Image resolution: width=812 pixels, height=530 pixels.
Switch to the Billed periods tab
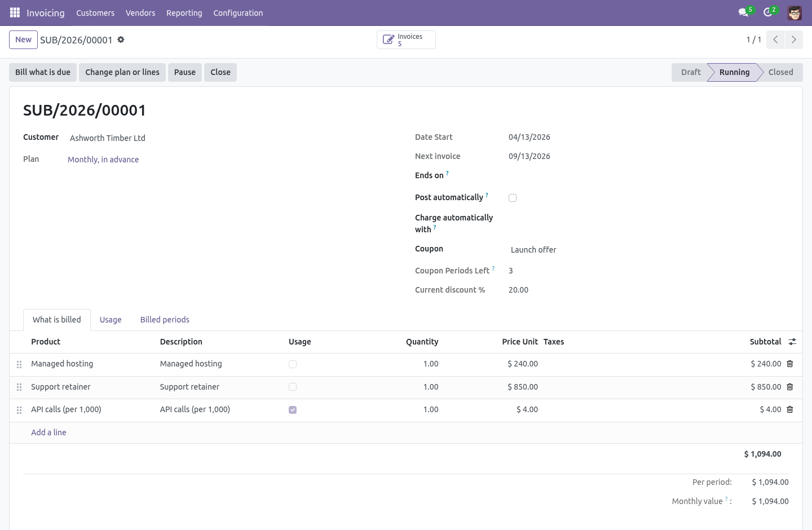point(165,320)
